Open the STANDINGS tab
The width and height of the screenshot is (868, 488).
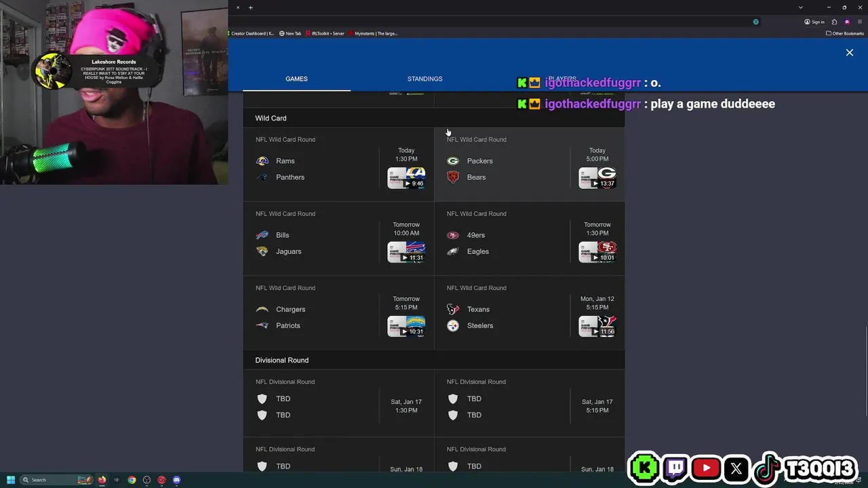tap(425, 79)
